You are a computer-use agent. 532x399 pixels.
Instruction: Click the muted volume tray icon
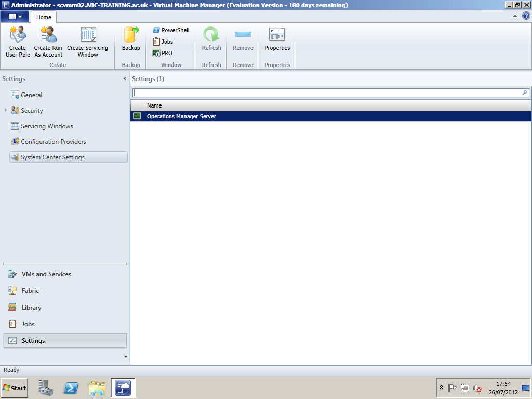(477, 388)
